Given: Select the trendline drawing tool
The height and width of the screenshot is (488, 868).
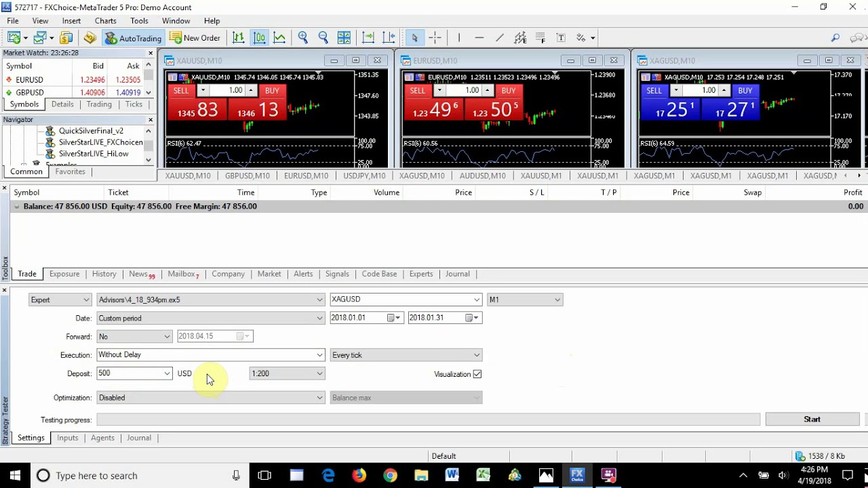Looking at the screenshot, I should pos(500,38).
